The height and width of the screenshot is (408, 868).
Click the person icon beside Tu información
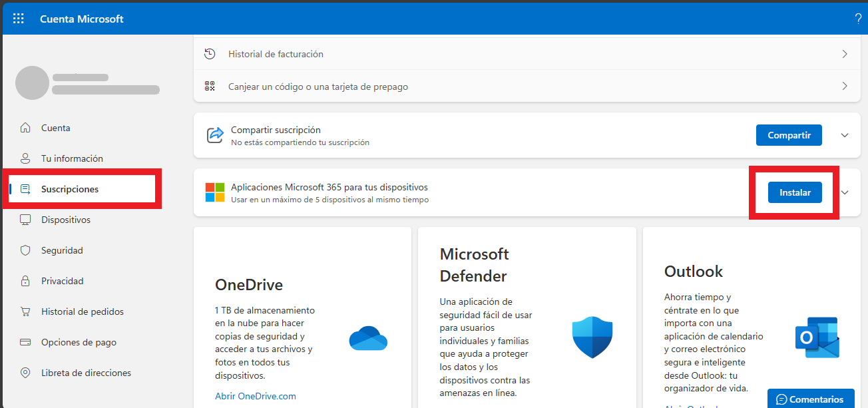[x=25, y=158]
